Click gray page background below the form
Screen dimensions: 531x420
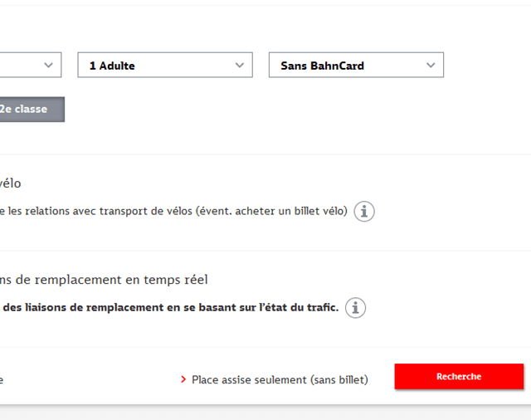click(x=265, y=413)
